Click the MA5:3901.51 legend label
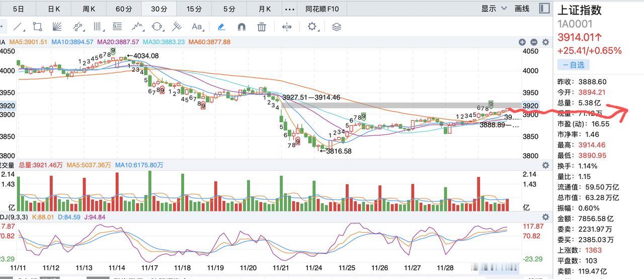 point(28,42)
